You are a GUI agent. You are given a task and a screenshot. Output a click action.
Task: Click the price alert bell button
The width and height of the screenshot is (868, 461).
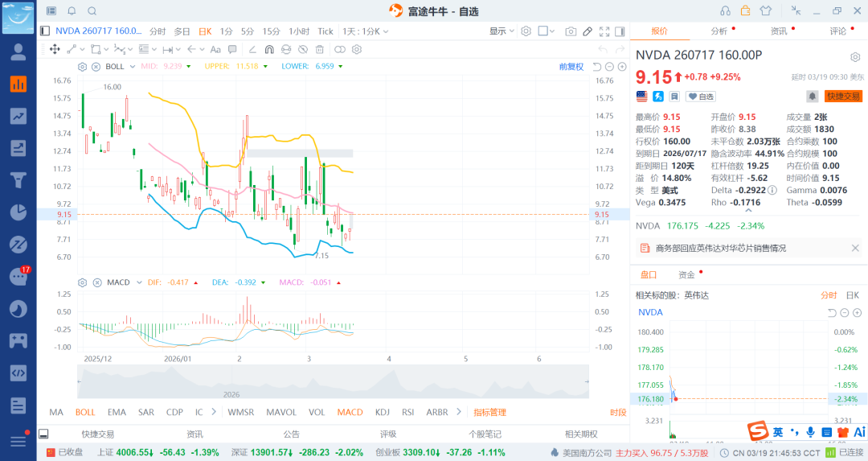812,97
